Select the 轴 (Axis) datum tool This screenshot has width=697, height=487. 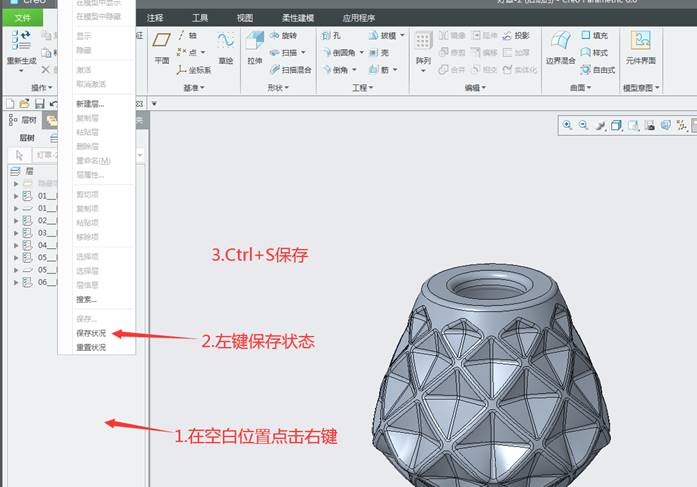187,35
